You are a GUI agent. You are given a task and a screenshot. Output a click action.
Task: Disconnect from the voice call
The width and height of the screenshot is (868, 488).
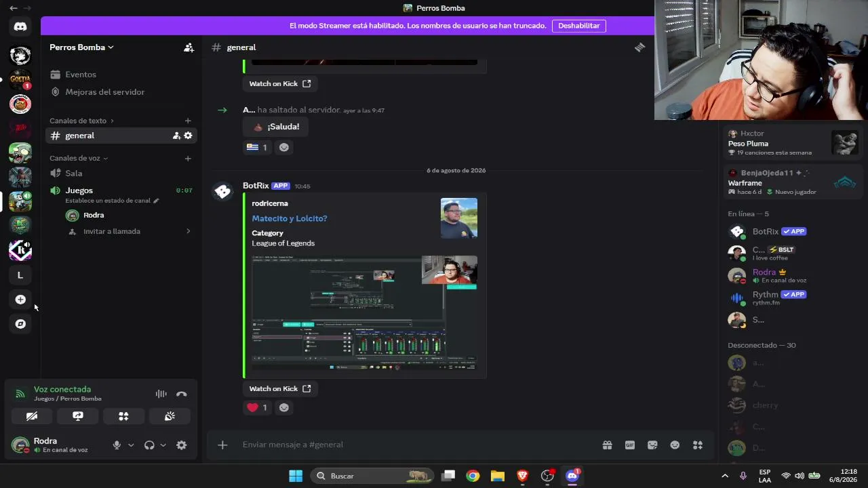pyautogui.click(x=181, y=394)
